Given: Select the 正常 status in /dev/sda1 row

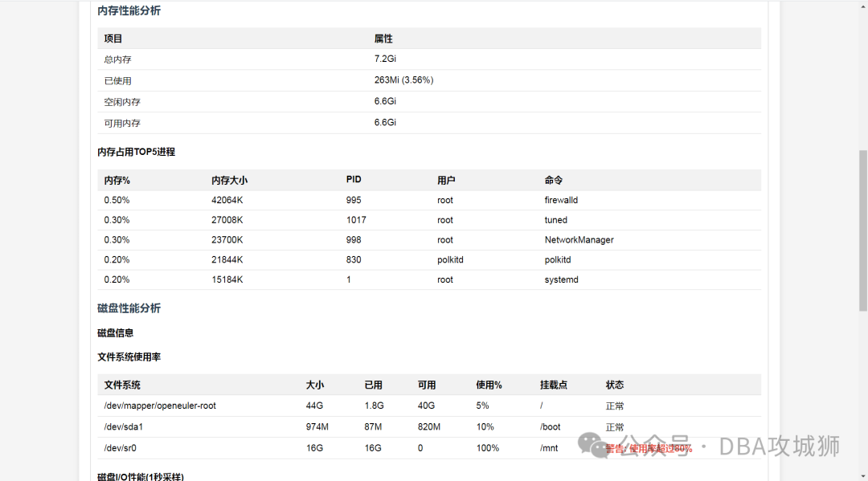Looking at the screenshot, I should click(615, 427).
